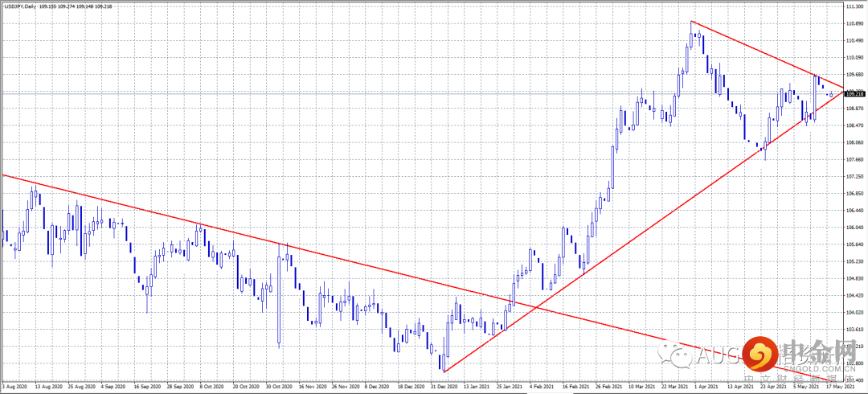Click the 3 Aug 2020 date label

(15, 384)
